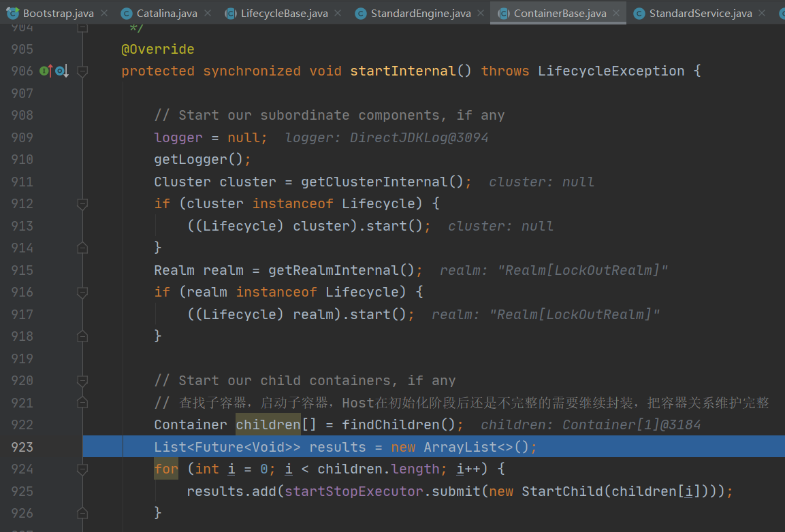Close the Catalina.java tab
The height and width of the screenshot is (532, 785).
[208, 13]
